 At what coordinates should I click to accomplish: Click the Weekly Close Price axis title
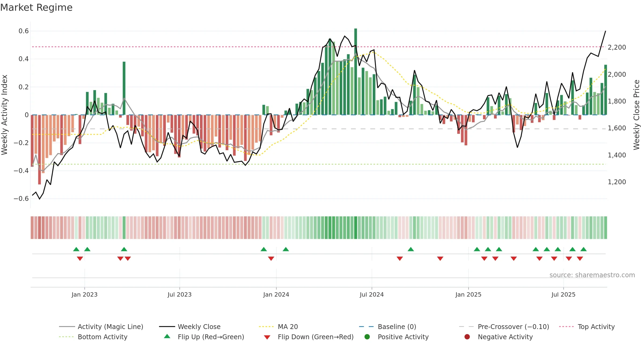[x=636, y=115]
